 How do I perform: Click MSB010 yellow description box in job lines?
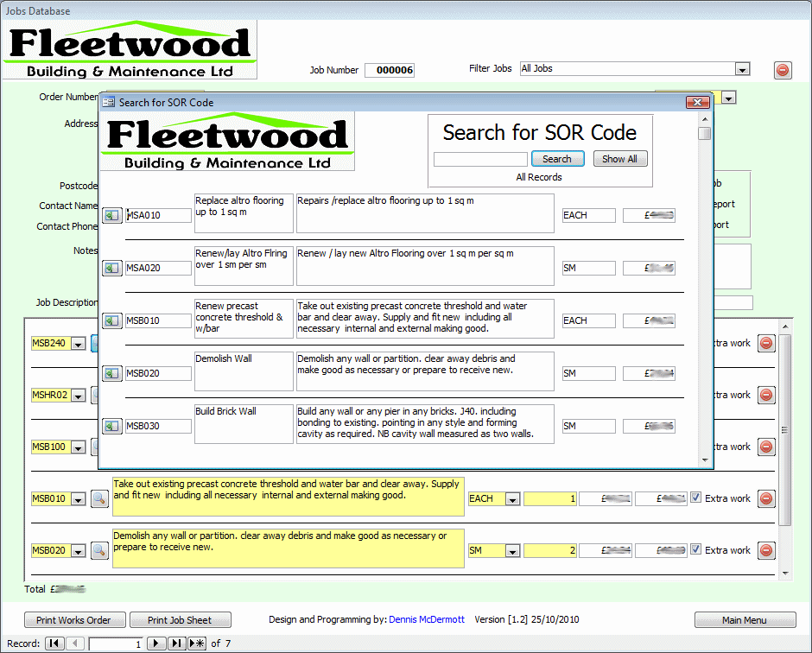click(x=288, y=497)
